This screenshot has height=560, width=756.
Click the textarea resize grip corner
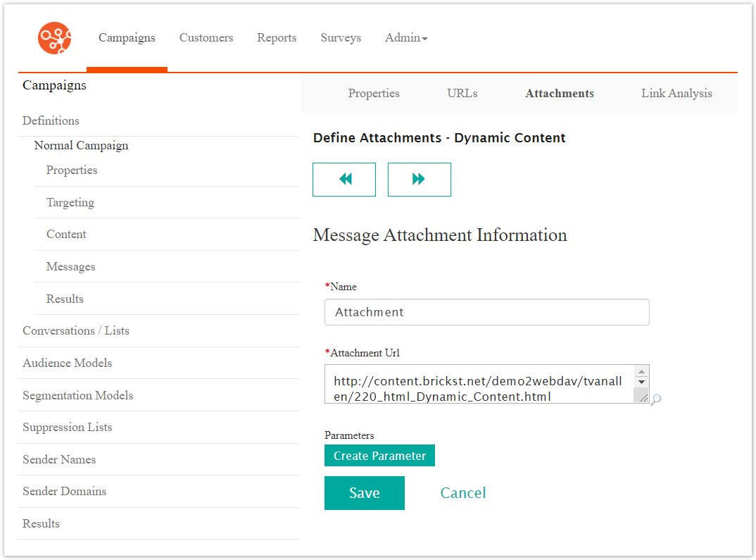(x=643, y=397)
